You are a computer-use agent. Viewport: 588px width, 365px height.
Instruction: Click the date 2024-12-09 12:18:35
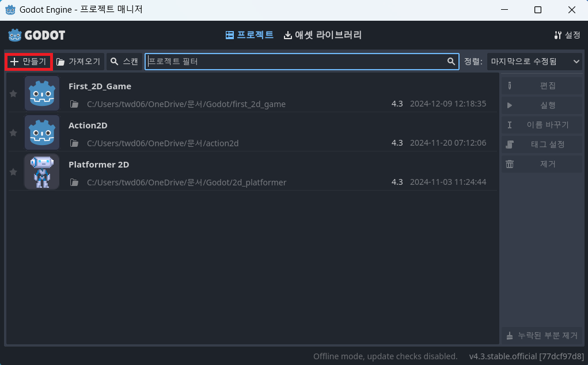[448, 104]
